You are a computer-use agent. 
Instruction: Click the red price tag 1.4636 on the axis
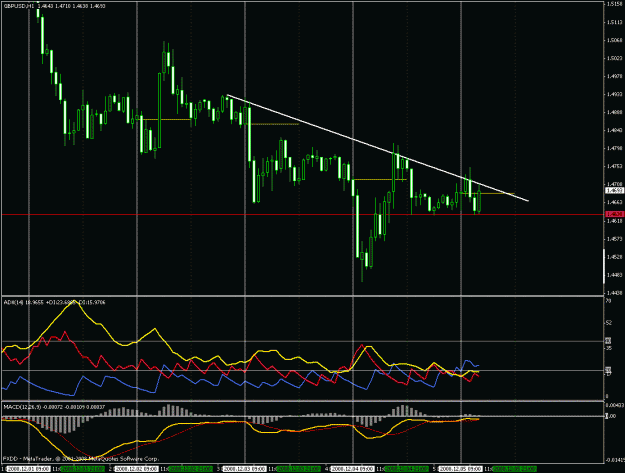(614, 214)
